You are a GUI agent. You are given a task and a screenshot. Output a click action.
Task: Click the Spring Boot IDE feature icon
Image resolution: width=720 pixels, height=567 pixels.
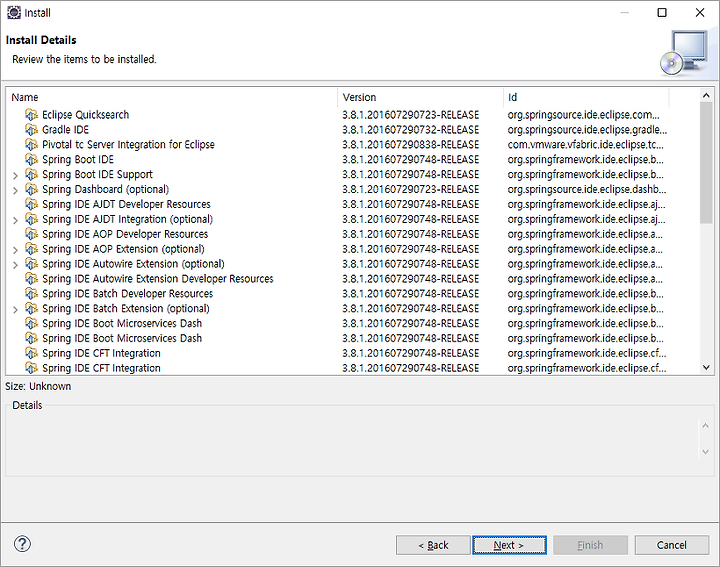31,159
